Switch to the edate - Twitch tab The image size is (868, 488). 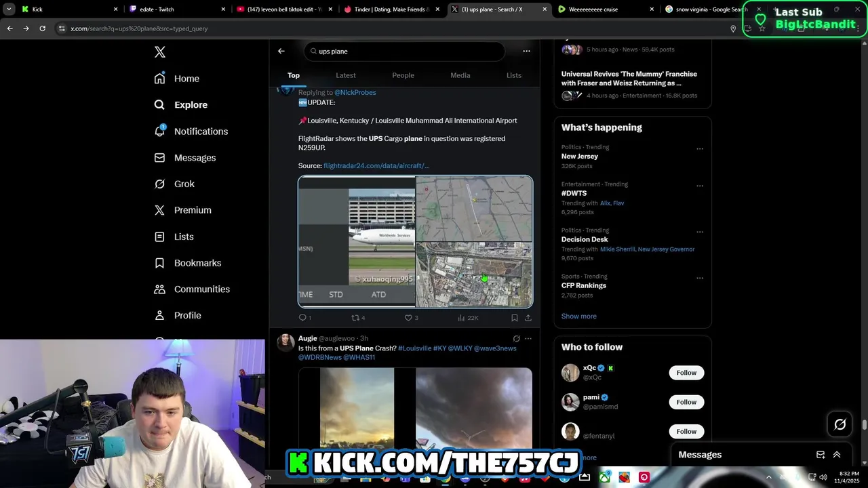178,9
